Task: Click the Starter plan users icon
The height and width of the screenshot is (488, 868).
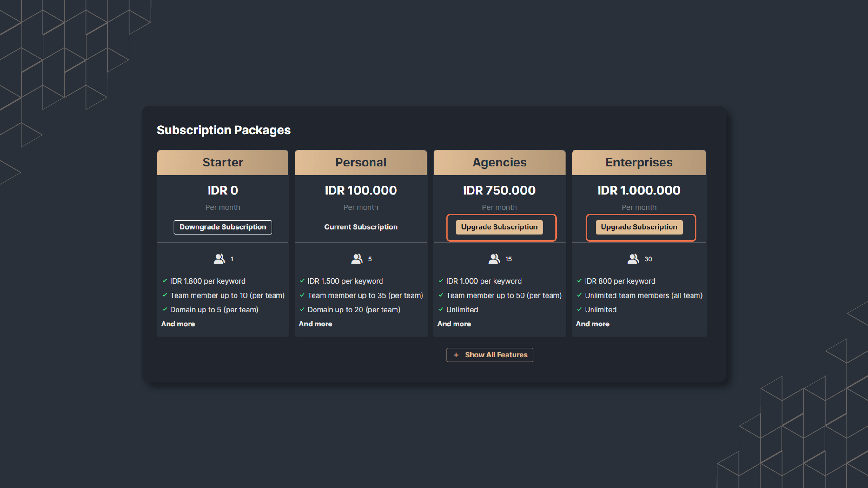Action: point(219,259)
